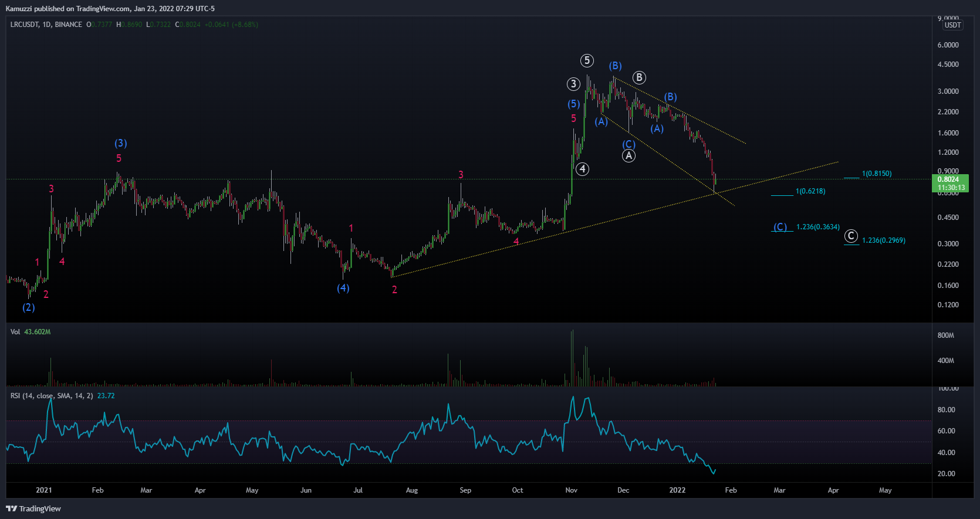The image size is (980, 519).
Task: Select the circled 5 wave label
Action: (587, 60)
